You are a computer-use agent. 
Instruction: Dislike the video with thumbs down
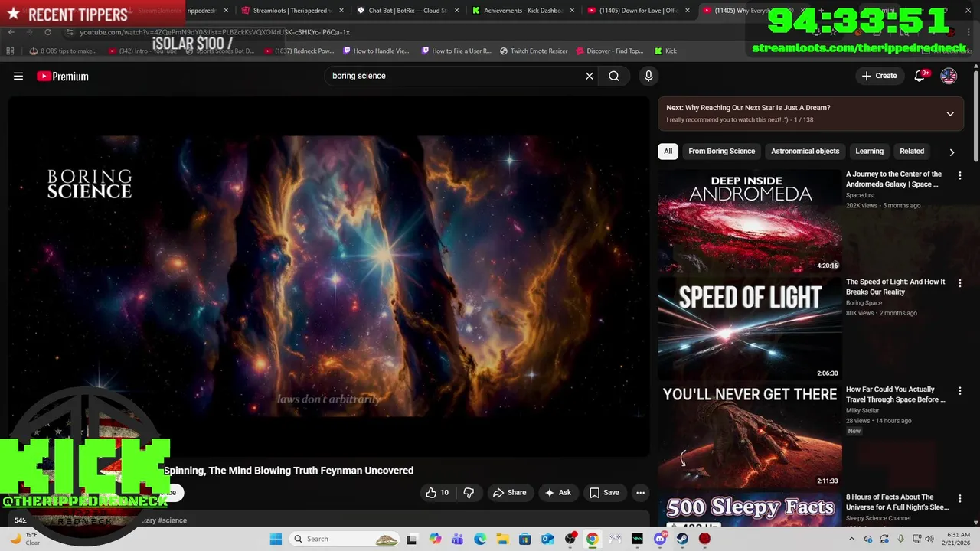pos(469,492)
